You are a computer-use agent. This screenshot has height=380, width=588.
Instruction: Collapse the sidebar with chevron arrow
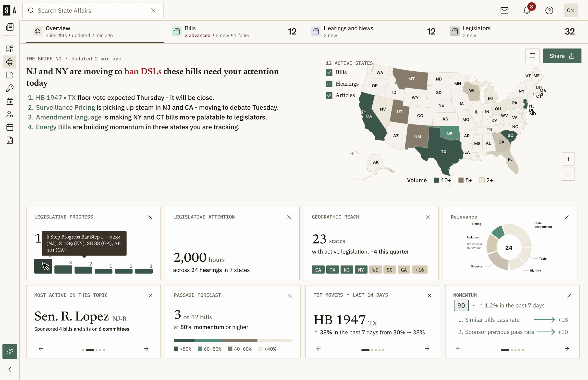10,369
